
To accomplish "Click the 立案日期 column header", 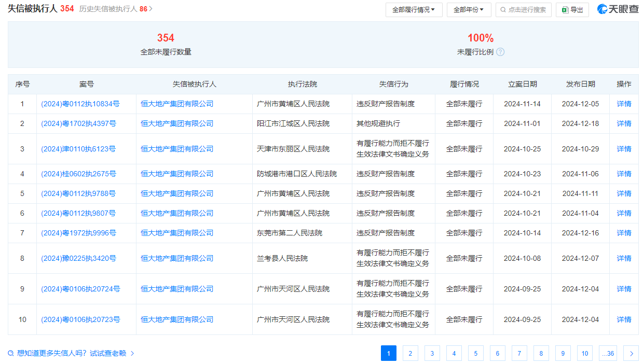I will point(523,84).
